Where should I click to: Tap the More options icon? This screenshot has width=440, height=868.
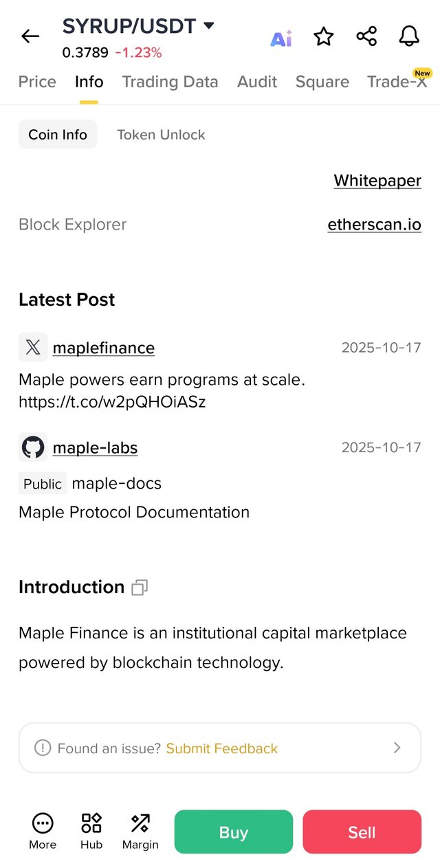[43, 823]
